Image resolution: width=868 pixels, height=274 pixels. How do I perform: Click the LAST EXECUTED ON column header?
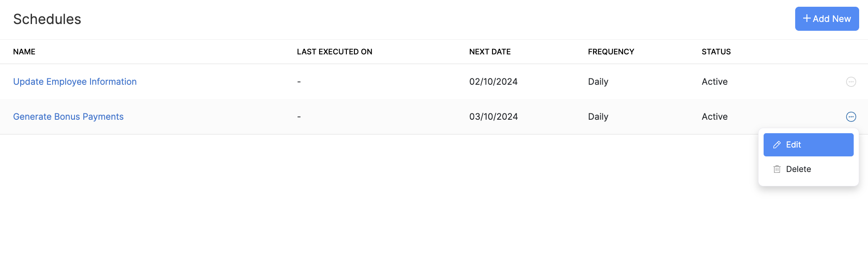[334, 52]
